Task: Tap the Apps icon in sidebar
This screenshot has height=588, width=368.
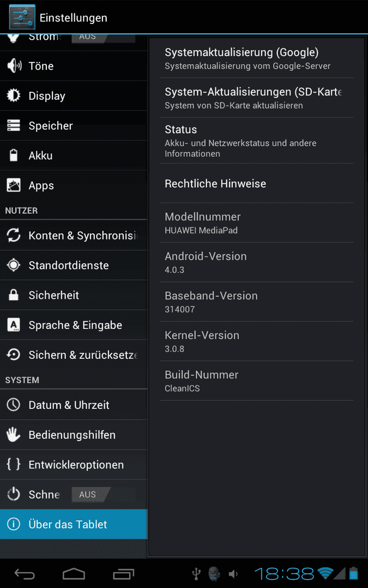Action: 14,185
